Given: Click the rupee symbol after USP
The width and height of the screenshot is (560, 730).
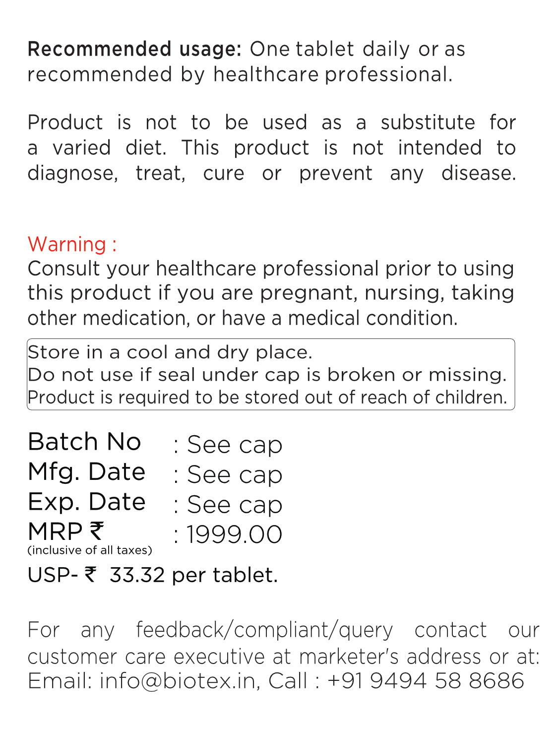Looking at the screenshot, I should click(x=90, y=575).
